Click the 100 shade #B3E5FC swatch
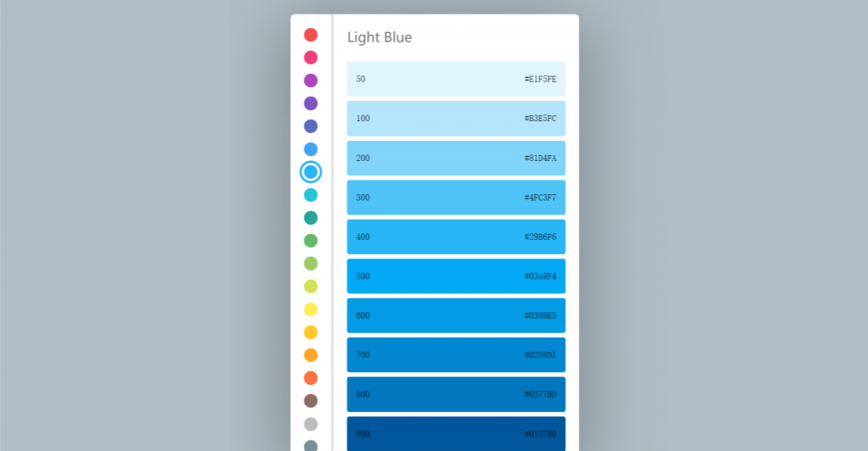Screen dimensions: 868x451 point(456,119)
